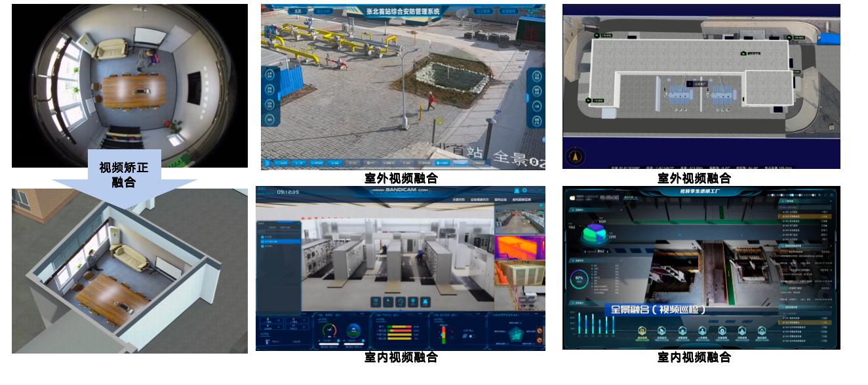
Task: Click the location pin icon in indoor toolbar
Action: [x=413, y=302]
